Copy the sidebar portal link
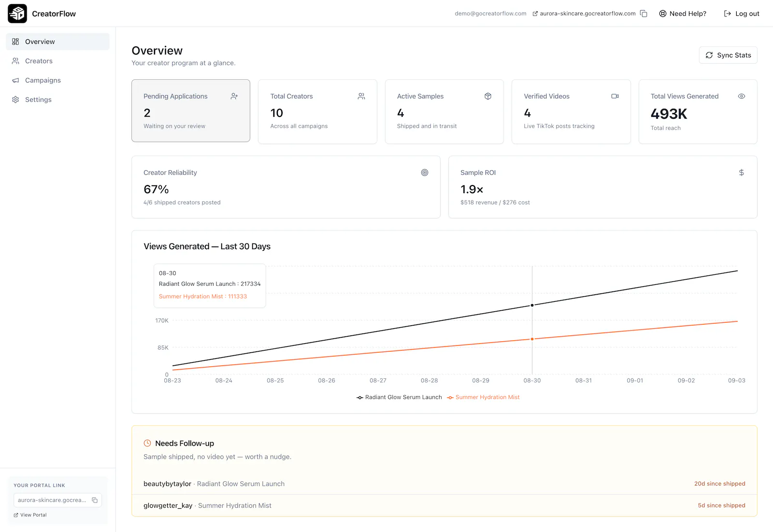The height and width of the screenshot is (532, 773). (x=95, y=500)
